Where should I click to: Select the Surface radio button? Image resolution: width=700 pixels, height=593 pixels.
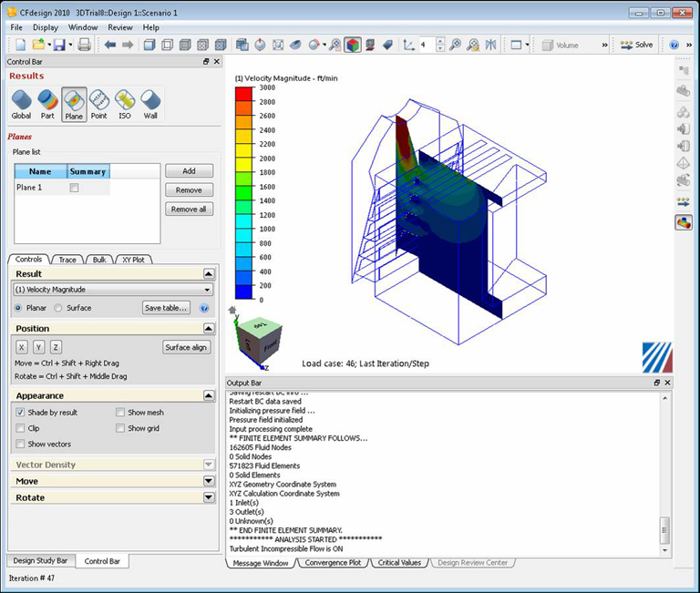[58, 308]
